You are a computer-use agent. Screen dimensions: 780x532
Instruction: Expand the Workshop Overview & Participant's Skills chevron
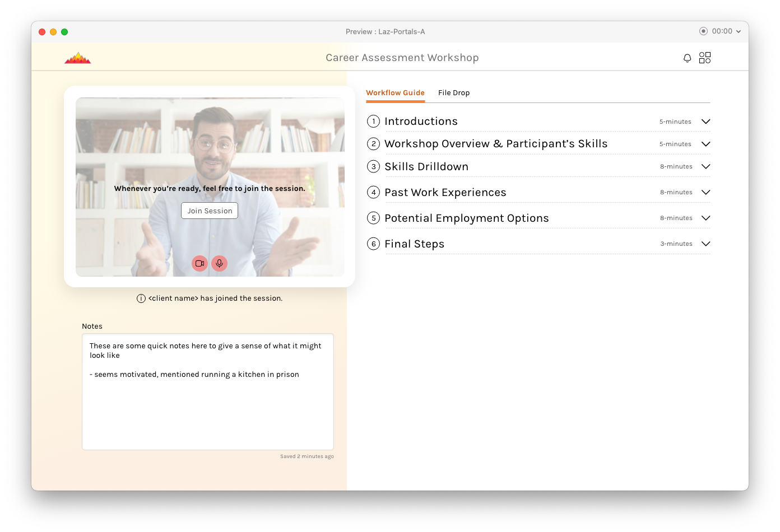[706, 144]
